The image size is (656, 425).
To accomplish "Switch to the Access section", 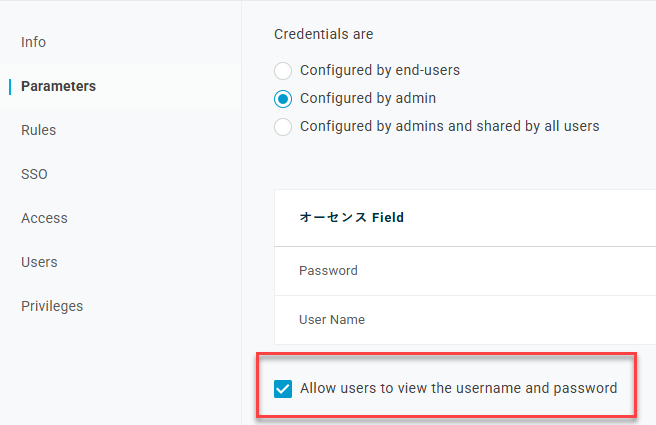I will [44, 218].
